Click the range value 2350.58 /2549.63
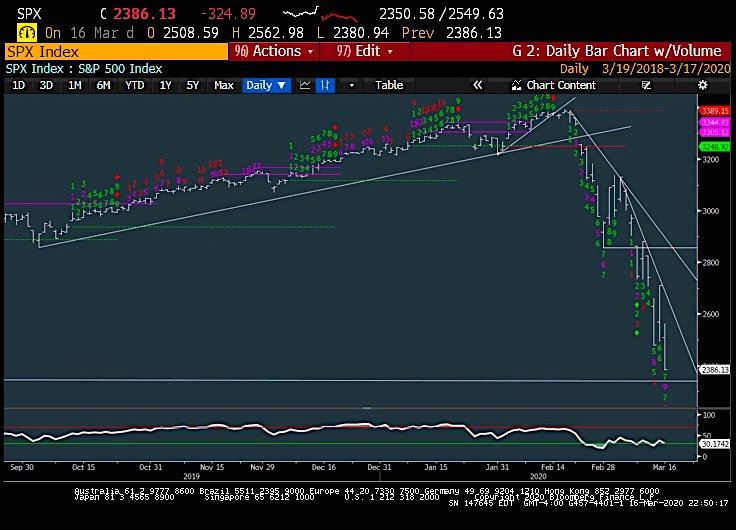The image size is (736, 530). coord(441,14)
